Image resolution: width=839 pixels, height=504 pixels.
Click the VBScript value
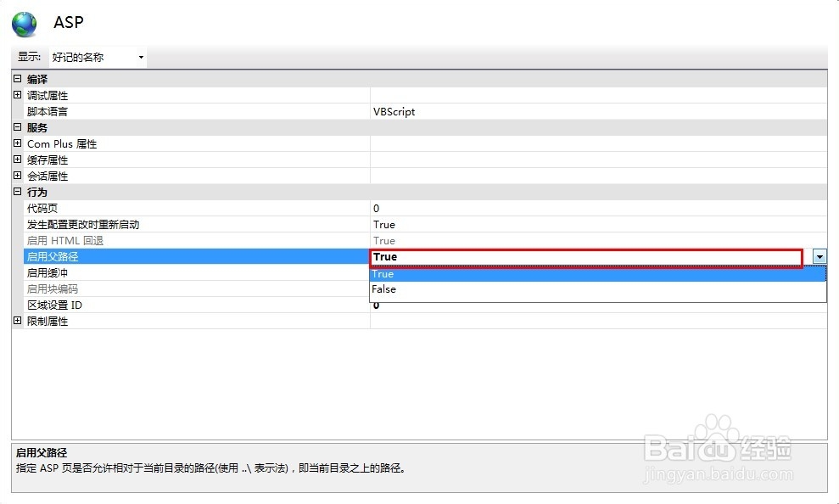[394, 112]
